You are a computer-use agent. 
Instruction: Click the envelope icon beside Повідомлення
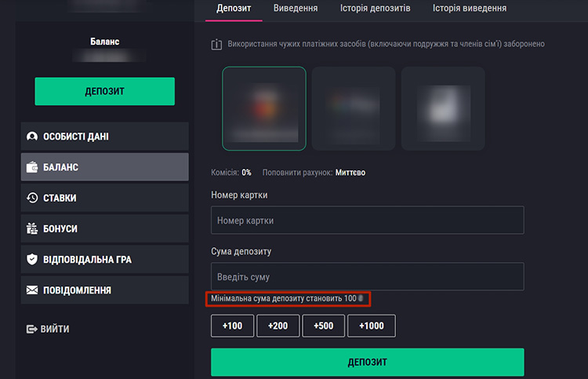(32, 290)
